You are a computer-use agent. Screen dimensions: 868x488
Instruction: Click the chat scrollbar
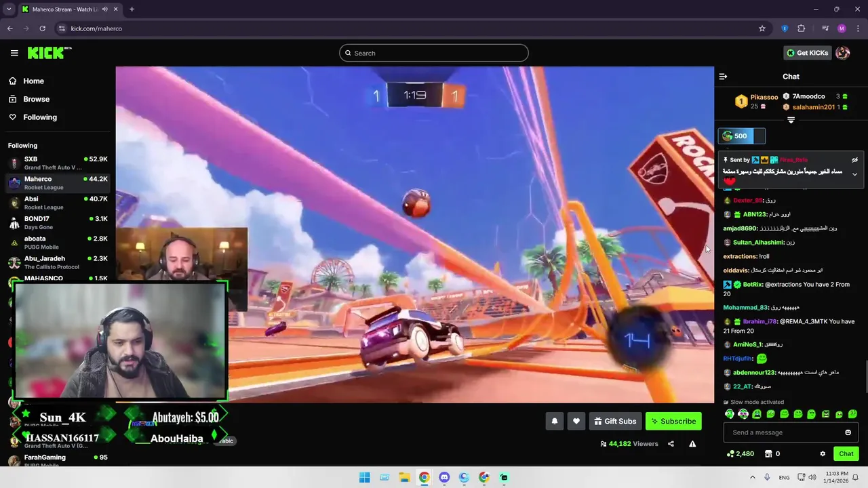click(865, 376)
